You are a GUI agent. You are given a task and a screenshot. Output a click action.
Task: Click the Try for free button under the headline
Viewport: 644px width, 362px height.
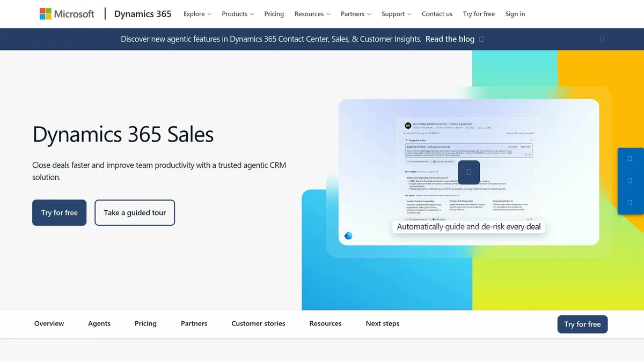[59, 212]
